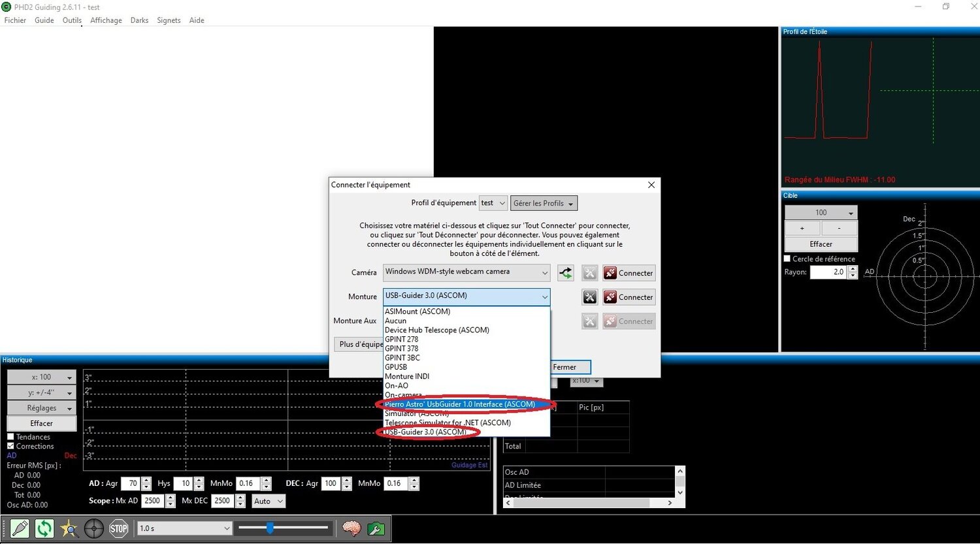Click the DEC Agr value field
980x544 pixels.
tap(330, 483)
